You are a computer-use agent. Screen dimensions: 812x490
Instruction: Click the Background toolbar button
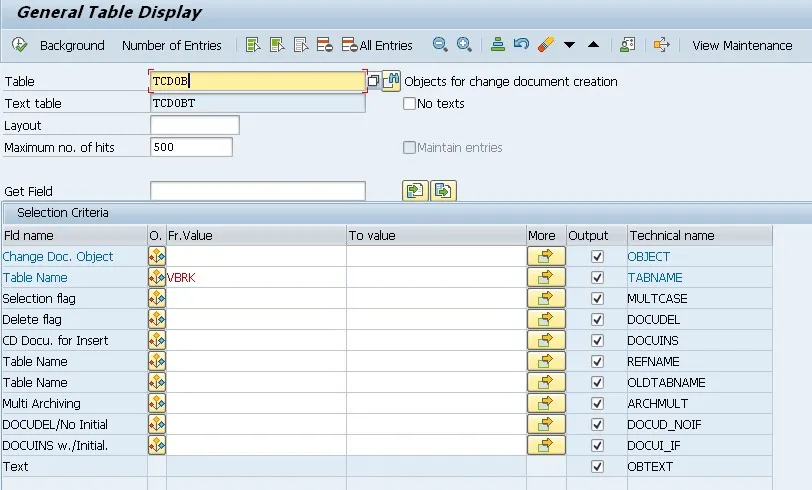[x=72, y=46]
